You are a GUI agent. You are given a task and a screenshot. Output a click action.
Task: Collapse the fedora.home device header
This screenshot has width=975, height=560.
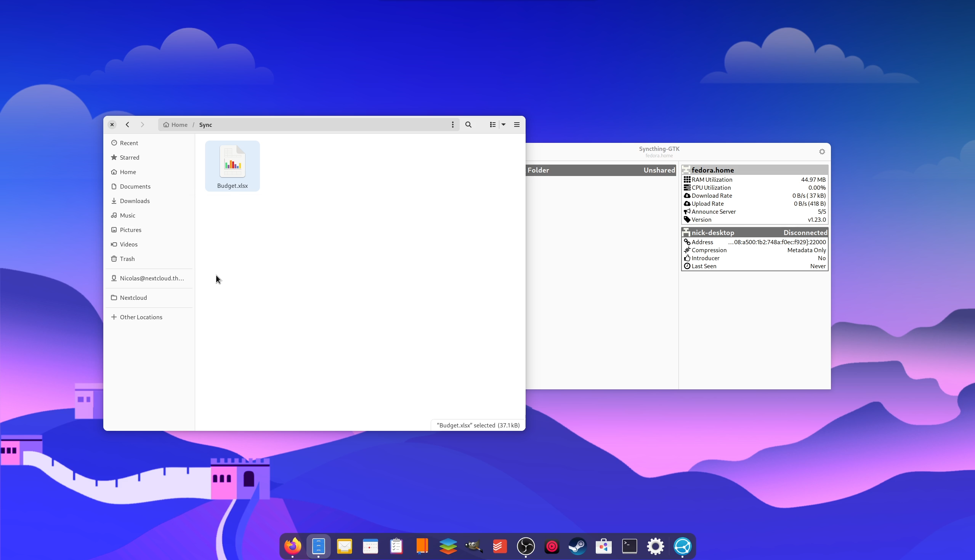pyautogui.click(x=755, y=170)
